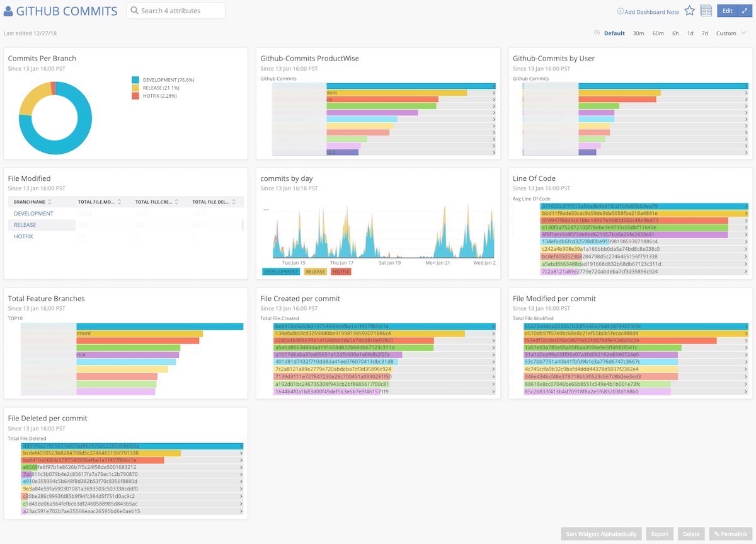Image resolution: width=756 pixels, height=544 pixels.
Task: Click the Github-Commits ProductWise widget title
Action: click(x=309, y=59)
